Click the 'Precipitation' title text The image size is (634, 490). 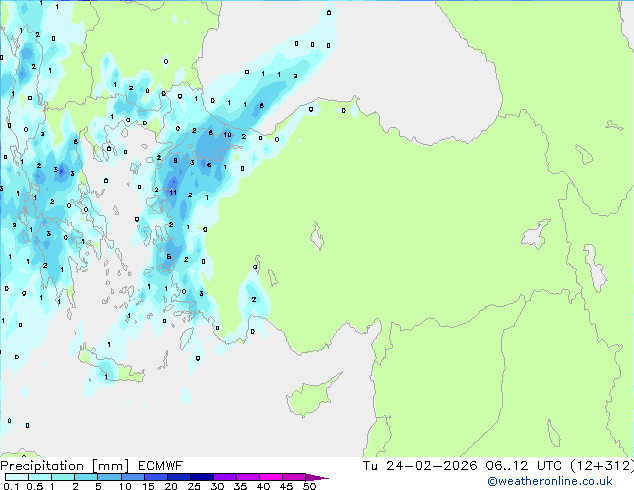click(42, 466)
